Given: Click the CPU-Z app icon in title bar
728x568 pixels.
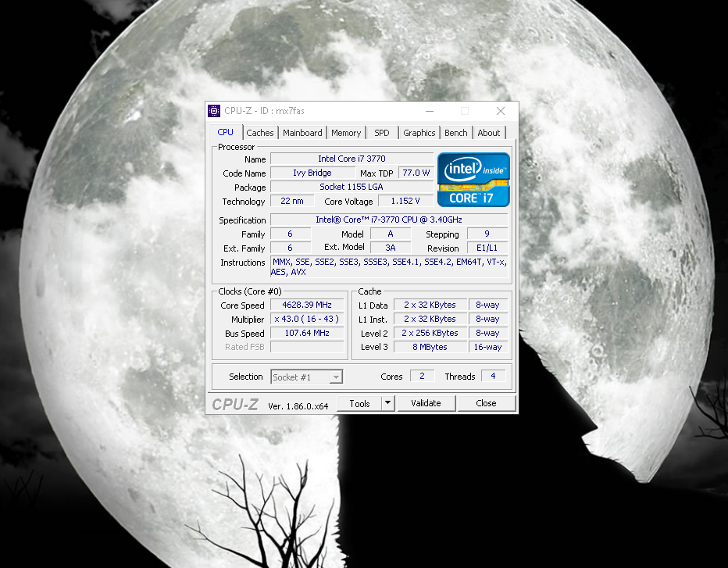Looking at the screenshot, I should [214, 111].
